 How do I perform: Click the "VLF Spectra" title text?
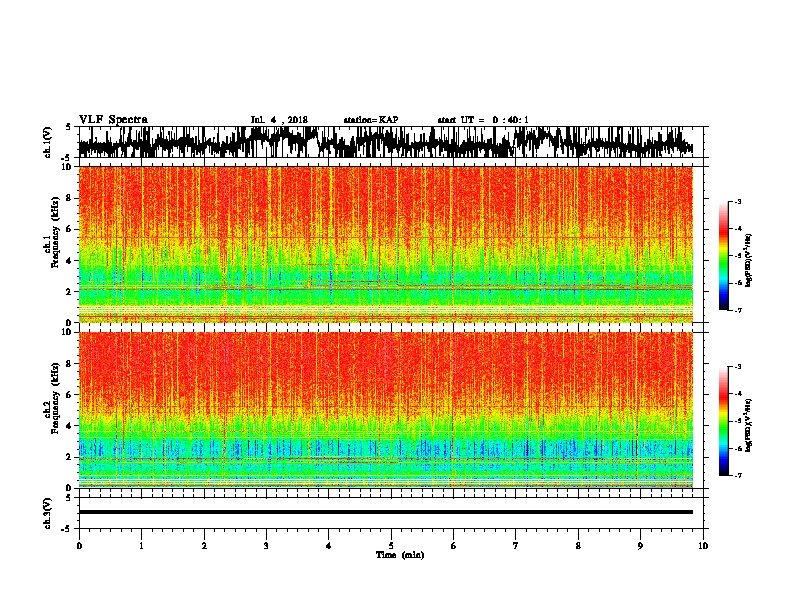[113, 120]
